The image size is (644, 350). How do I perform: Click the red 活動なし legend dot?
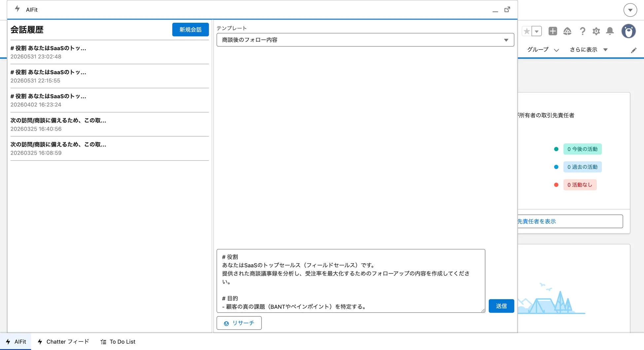(556, 185)
